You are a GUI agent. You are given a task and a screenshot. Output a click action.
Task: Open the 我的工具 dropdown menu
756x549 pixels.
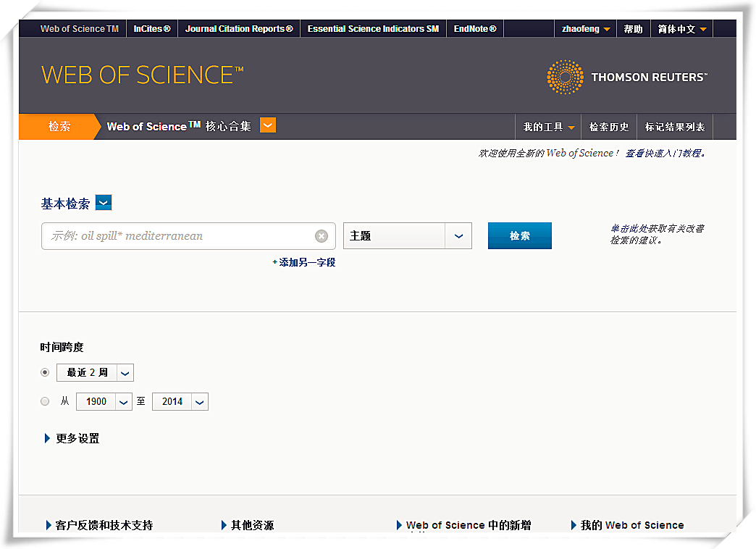(x=549, y=127)
